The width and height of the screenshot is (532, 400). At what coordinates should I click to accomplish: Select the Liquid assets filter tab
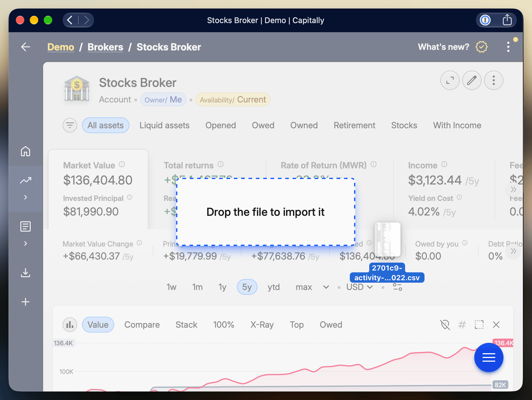(x=164, y=125)
